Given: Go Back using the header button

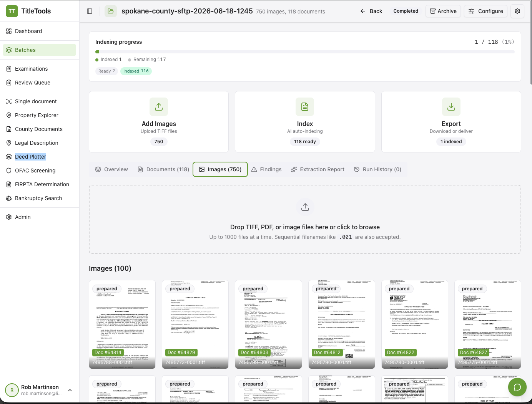Looking at the screenshot, I should click(x=371, y=11).
